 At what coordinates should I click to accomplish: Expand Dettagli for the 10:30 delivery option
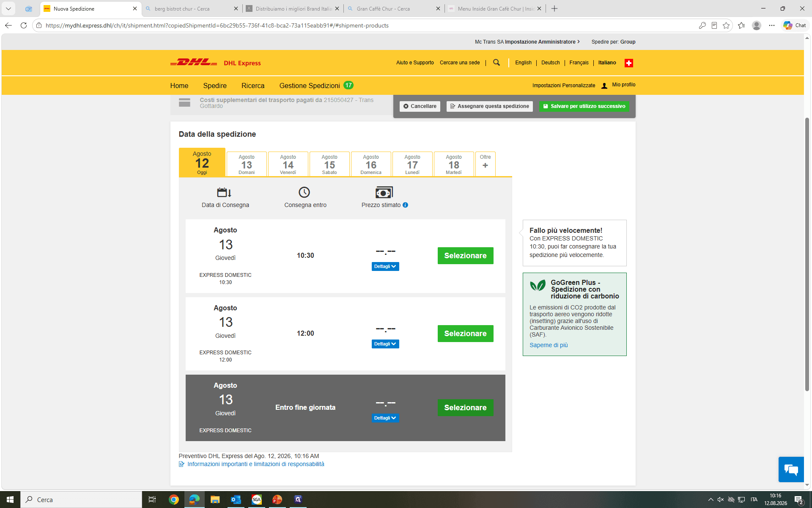pos(385,266)
